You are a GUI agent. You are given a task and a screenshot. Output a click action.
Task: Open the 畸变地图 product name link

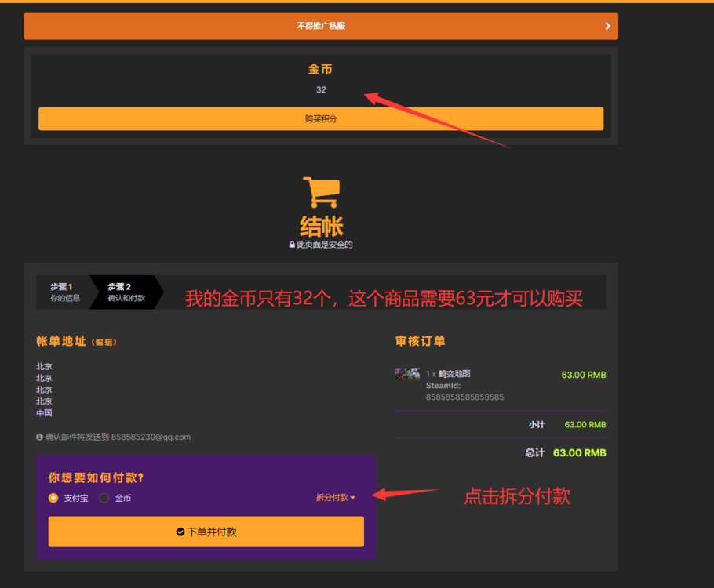tap(454, 374)
